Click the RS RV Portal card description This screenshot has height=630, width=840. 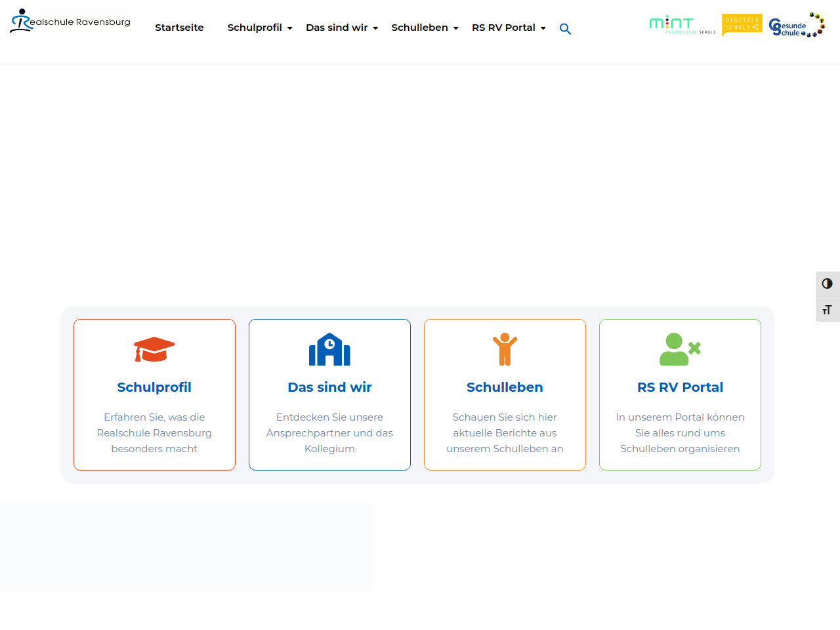tap(680, 433)
